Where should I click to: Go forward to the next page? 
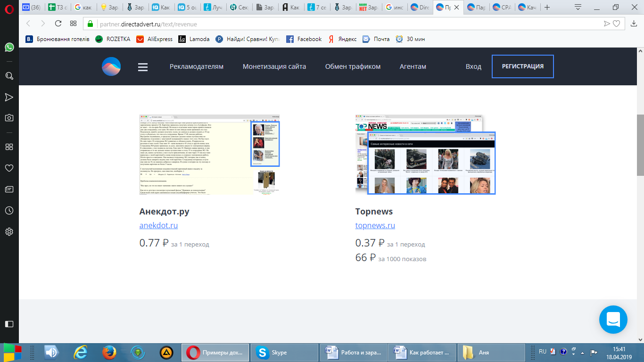[43, 24]
